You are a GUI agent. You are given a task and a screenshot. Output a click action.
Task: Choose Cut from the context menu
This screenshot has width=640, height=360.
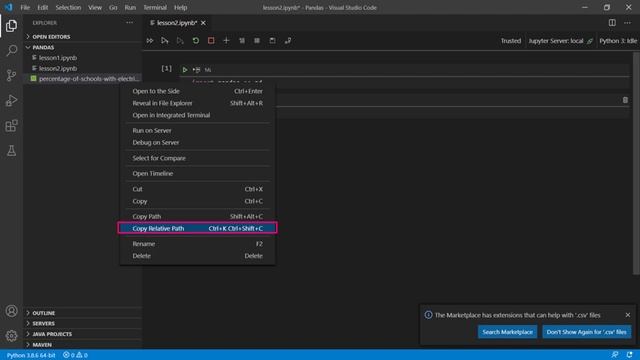point(197,189)
